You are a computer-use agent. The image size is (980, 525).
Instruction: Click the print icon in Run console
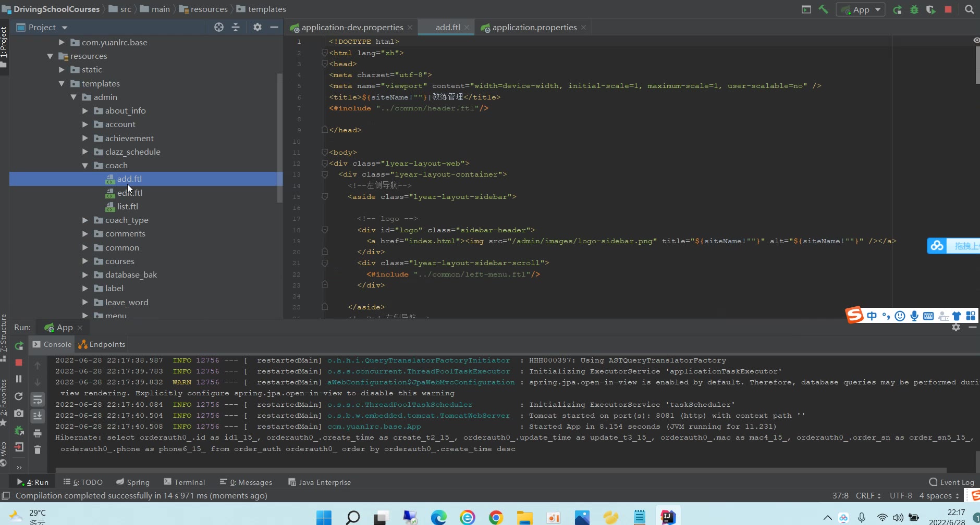click(38, 433)
